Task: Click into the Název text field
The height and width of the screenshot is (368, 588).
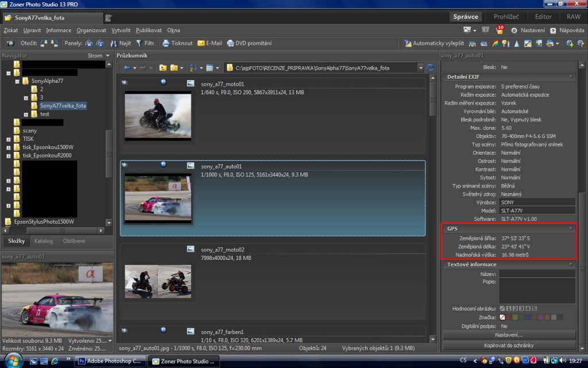Action: [x=537, y=274]
